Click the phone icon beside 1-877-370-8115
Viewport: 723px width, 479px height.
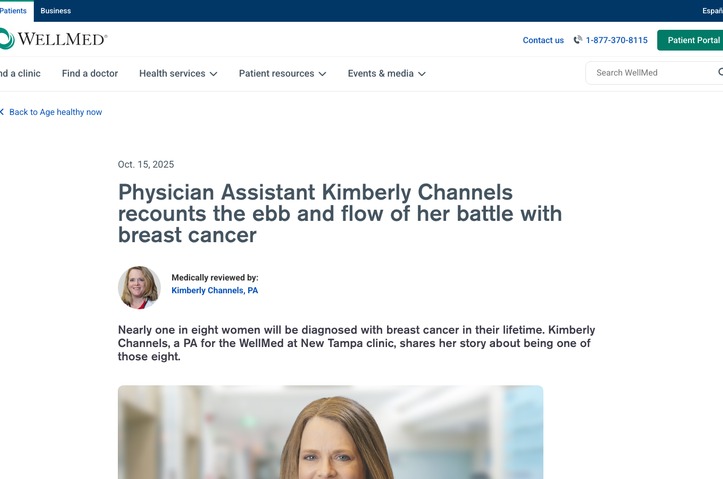point(577,40)
